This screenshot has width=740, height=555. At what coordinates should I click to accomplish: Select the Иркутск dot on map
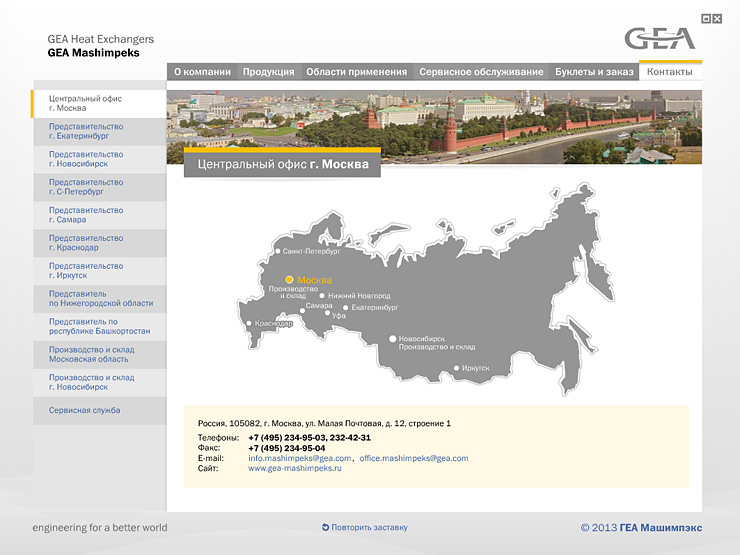click(456, 368)
